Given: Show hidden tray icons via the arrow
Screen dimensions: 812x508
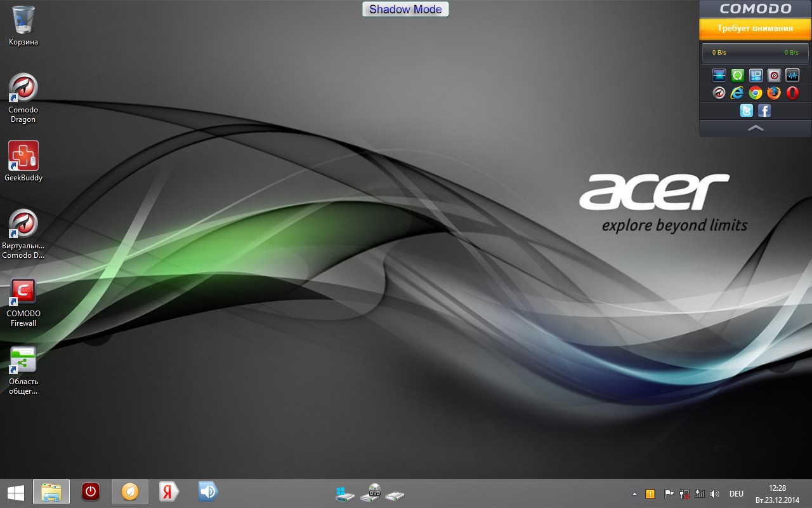Looking at the screenshot, I should click(634, 494).
